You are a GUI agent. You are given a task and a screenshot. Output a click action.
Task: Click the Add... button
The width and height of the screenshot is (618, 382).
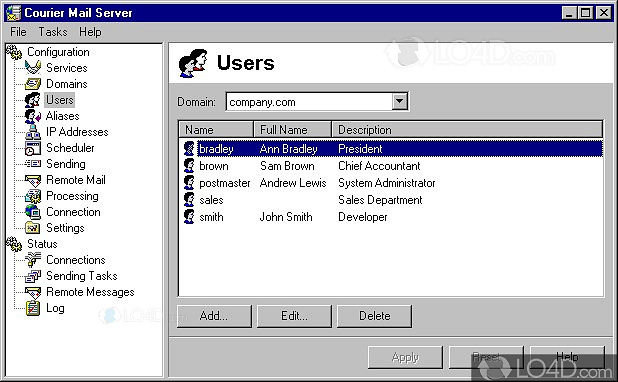pyautogui.click(x=214, y=316)
